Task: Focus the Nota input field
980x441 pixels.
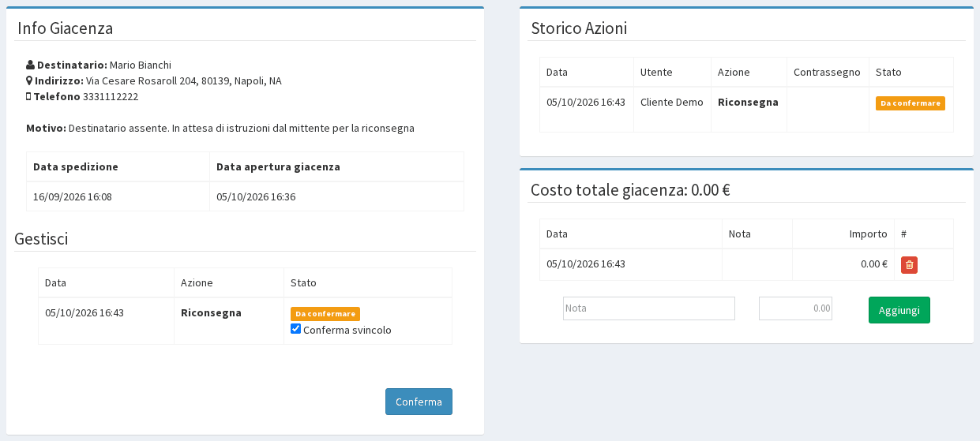Action: tap(649, 308)
